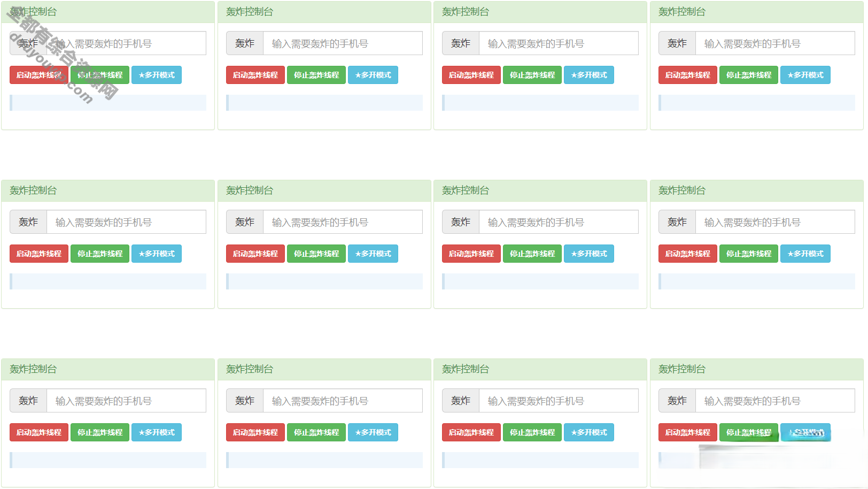The width and height of the screenshot is (868, 489).
Task: Click ★多开模式 in row 1, column 3 panel
Action: [589, 75]
